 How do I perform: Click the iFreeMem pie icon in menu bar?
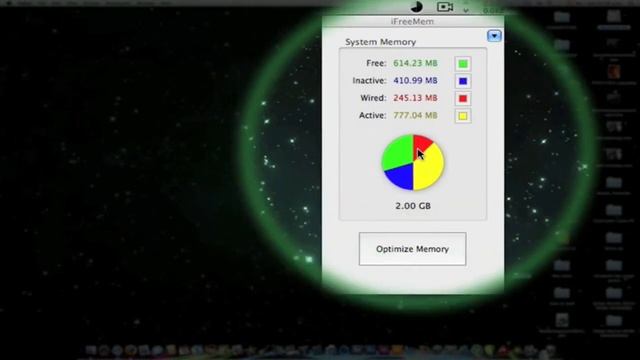point(416,7)
